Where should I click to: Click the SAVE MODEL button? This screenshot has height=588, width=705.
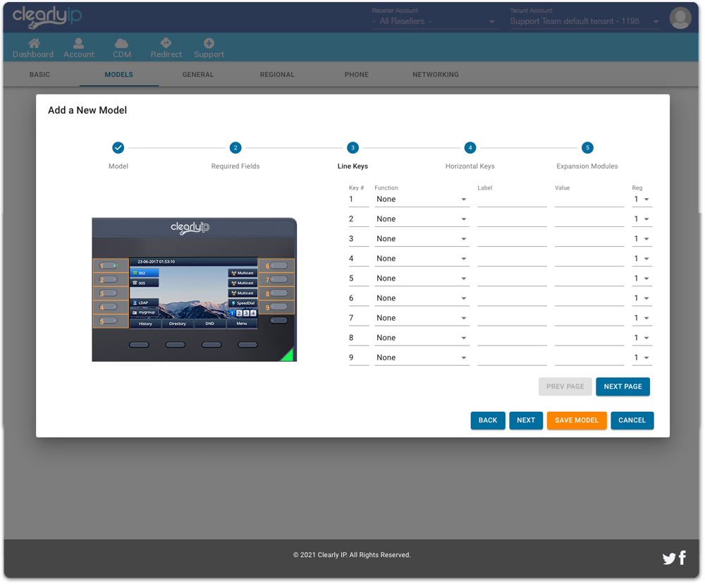(576, 421)
